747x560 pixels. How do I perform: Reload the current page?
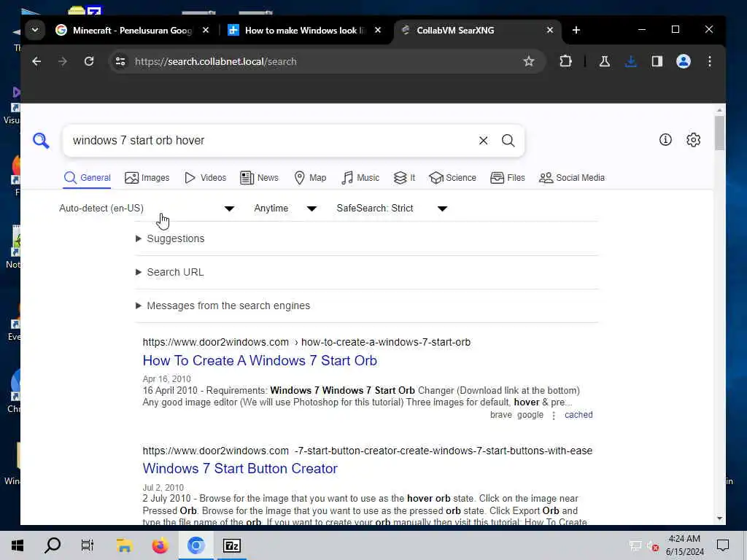click(x=88, y=61)
